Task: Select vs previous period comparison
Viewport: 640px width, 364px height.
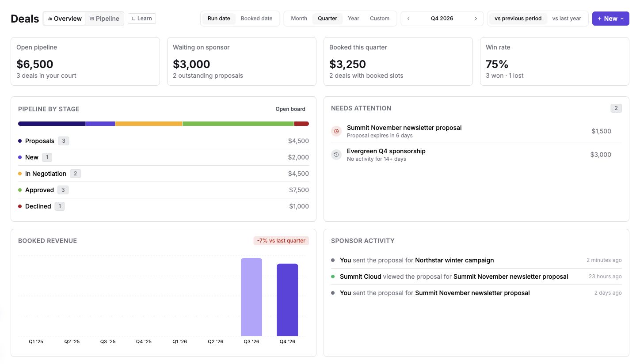Action: click(x=518, y=19)
